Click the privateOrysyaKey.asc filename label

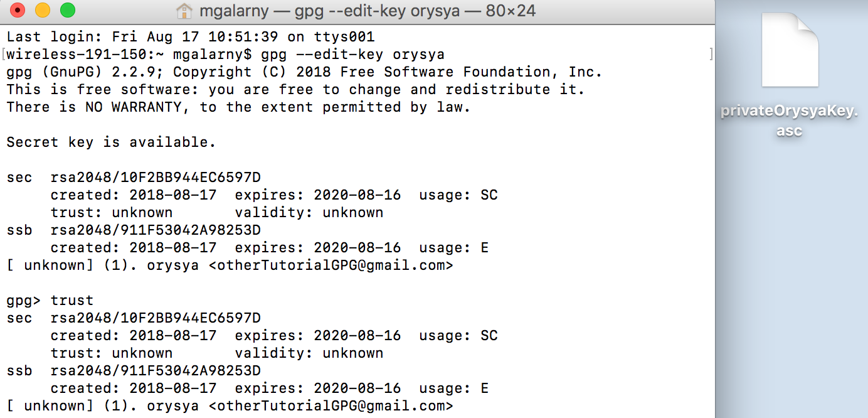point(789,121)
